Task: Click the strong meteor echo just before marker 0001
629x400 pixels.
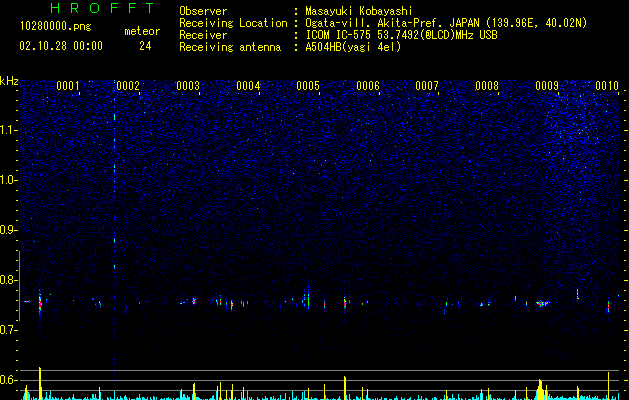Action: (40, 304)
